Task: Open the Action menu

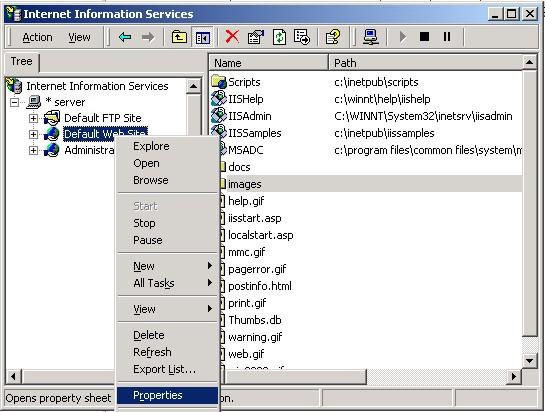Action: pos(37,37)
